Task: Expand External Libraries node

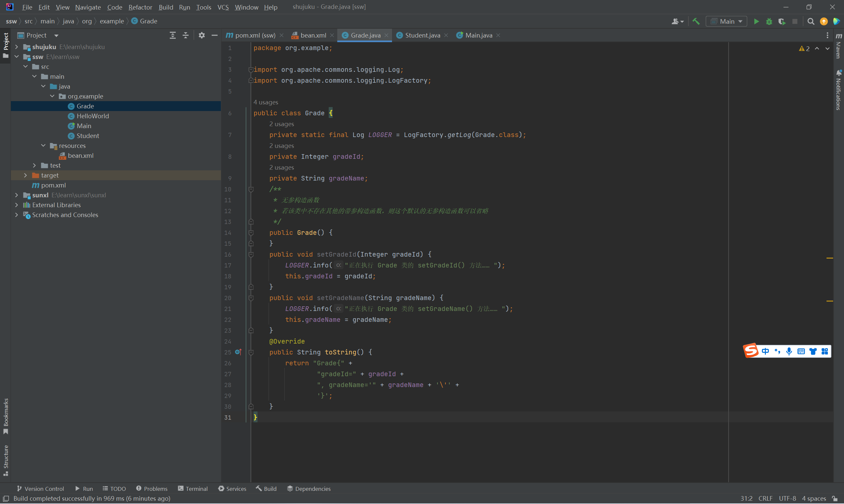Action: pos(17,205)
